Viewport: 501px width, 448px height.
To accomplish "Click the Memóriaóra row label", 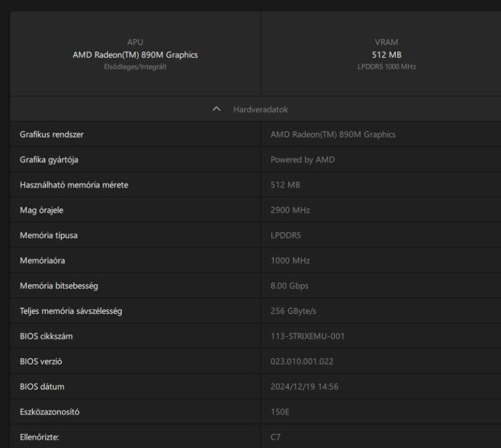I will pos(42,260).
